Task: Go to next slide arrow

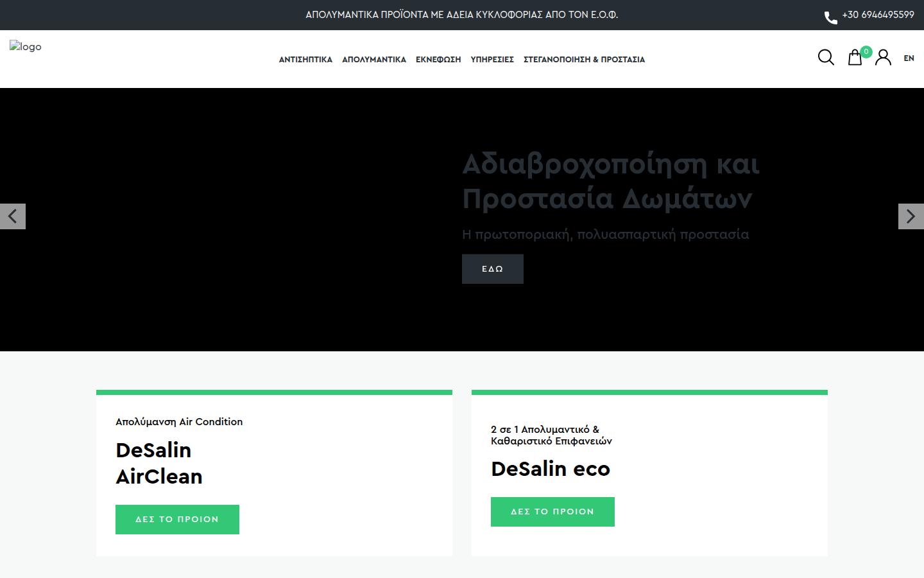Action: click(x=911, y=216)
